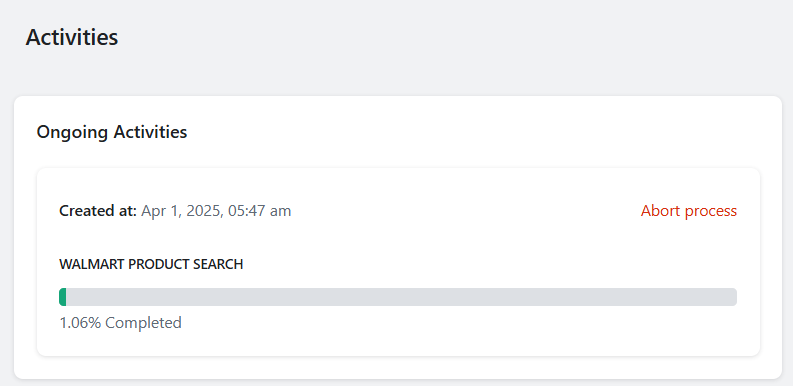Image resolution: width=793 pixels, height=386 pixels.
Task: Click the grey unfilled progress bar track
Action: 402,297
